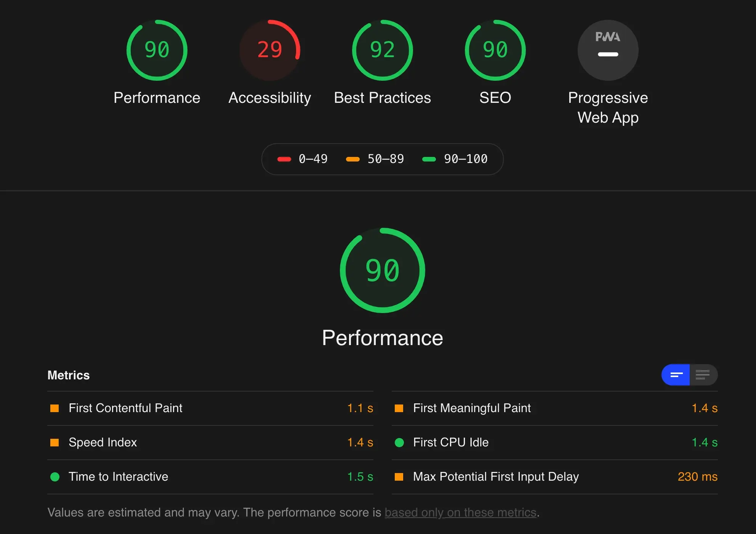This screenshot has width=756, height=534.
Task: Click the green circle beside First CPU Idle
Action: [399, 442]
